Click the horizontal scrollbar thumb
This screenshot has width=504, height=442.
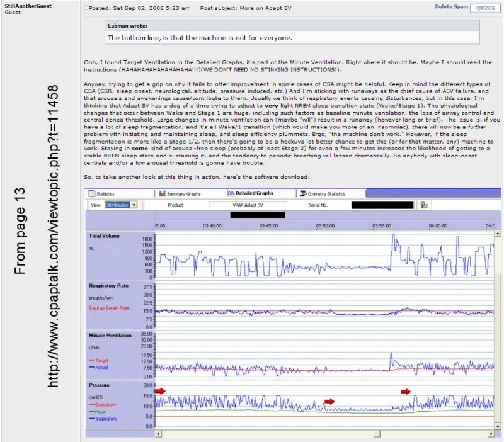pos(377,434)
